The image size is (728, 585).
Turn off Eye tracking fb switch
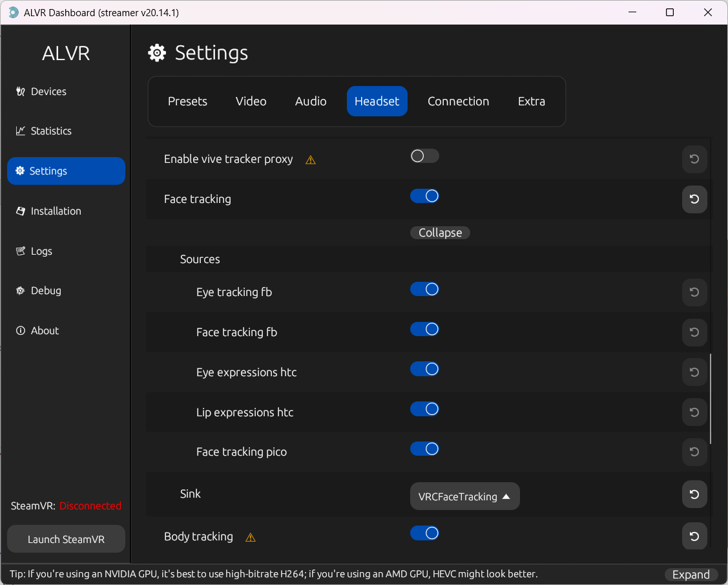click(x=424, y=289)
